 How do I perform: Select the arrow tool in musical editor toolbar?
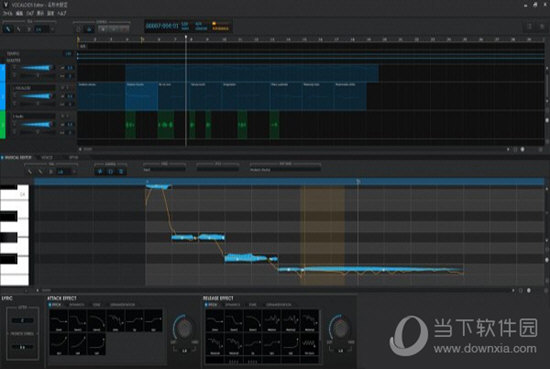pos(30,172)
